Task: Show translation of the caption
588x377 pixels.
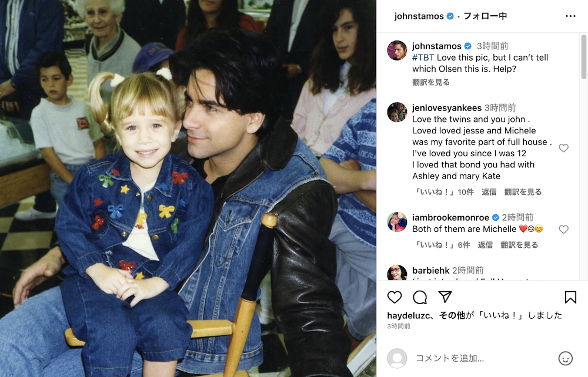Action: [431, 82]
